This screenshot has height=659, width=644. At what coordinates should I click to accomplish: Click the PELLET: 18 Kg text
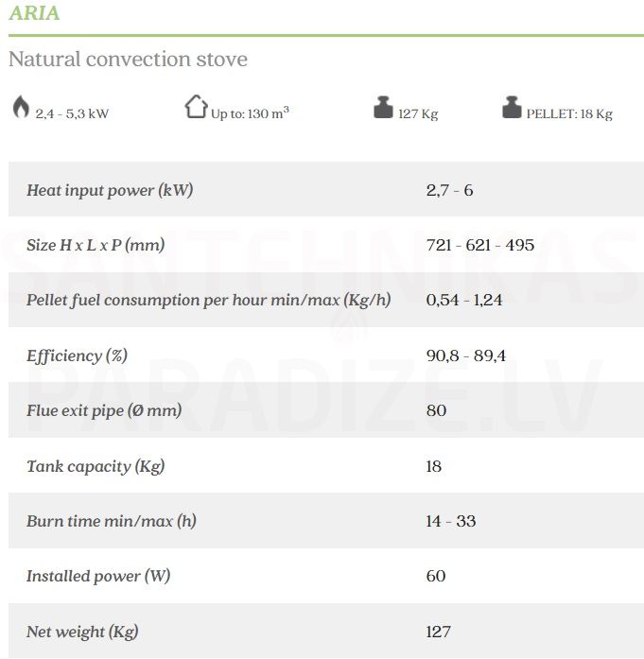tap(569, 113)
